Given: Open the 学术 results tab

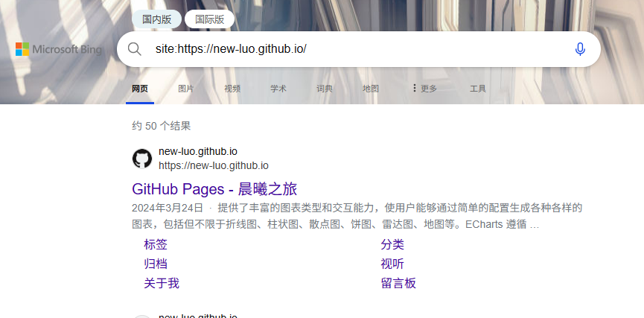Looking at the screenshot, I should [278, 89].
